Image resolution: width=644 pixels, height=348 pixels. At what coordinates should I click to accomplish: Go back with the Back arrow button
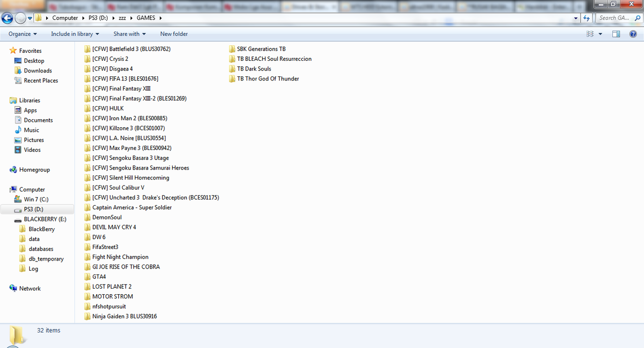click(7, 18)
